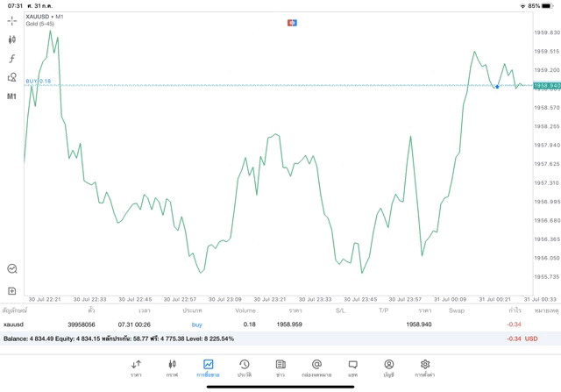Switch to the Chart tab
The width and height of the screenshot is (561, 392).
(x=172, y=367)
